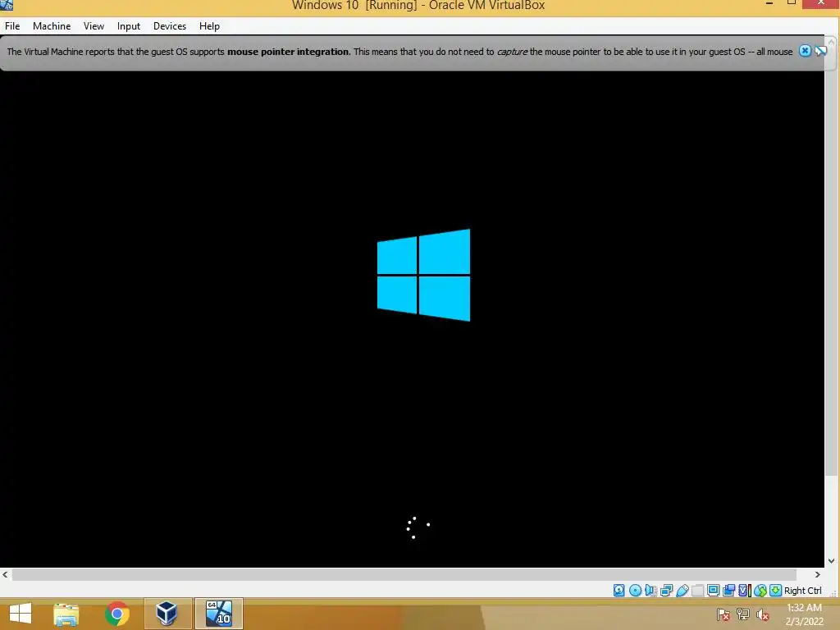This screenshot has height=630, width=840.
Task: Click the horizontal scrollbar right arrow
Action: pyautogui.click(x=818, y=574)
